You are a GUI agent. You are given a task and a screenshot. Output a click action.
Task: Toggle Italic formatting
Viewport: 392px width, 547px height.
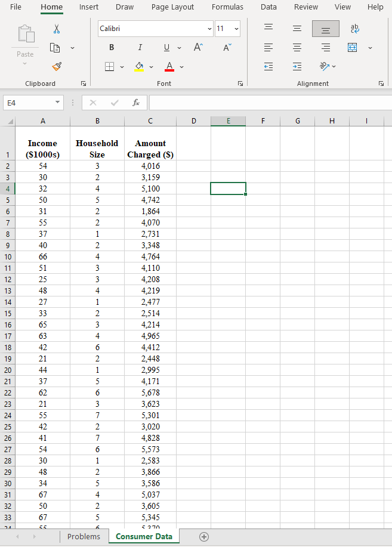[140, 48]
